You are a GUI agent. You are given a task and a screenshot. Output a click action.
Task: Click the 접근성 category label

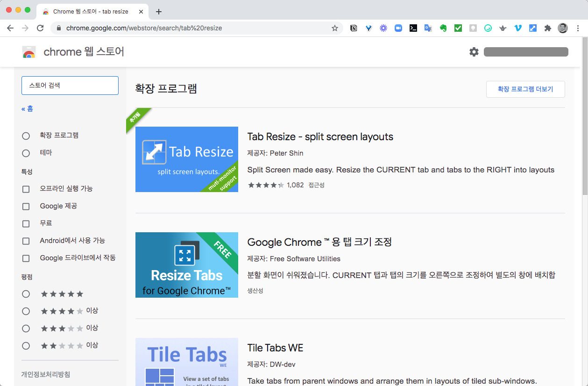tap(316, 185)
